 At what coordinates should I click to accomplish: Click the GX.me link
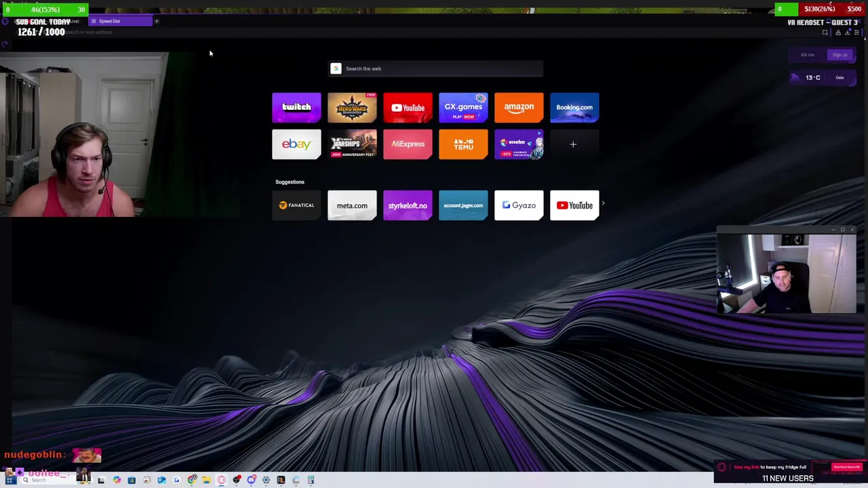click(807, 55)
